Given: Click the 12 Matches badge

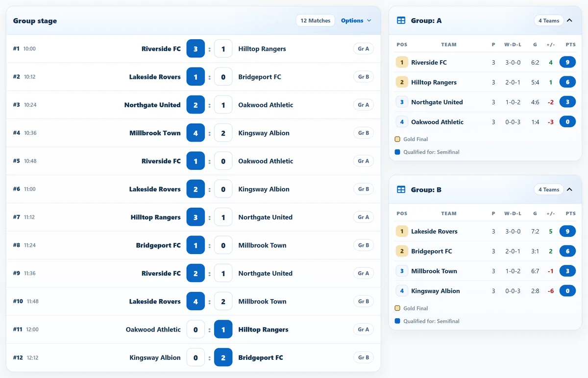Looking at the screenshot, I should (x=316, y=21).
